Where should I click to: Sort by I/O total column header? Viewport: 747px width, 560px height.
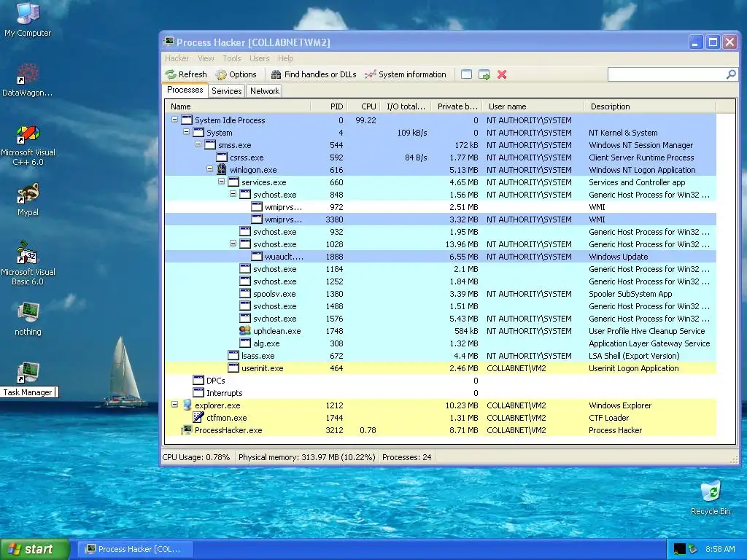(x=406, y=106)
